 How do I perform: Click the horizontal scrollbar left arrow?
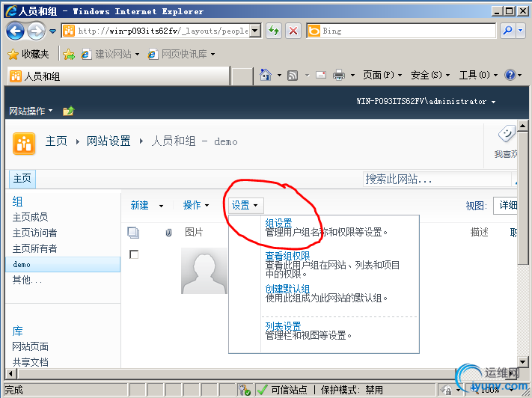click(x=11, y=373)
